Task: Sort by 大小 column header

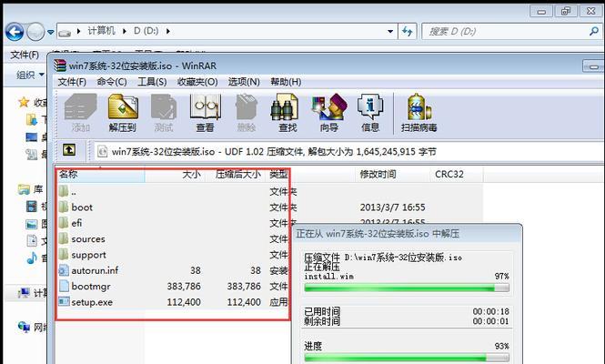Action: (x=175, y=174)
